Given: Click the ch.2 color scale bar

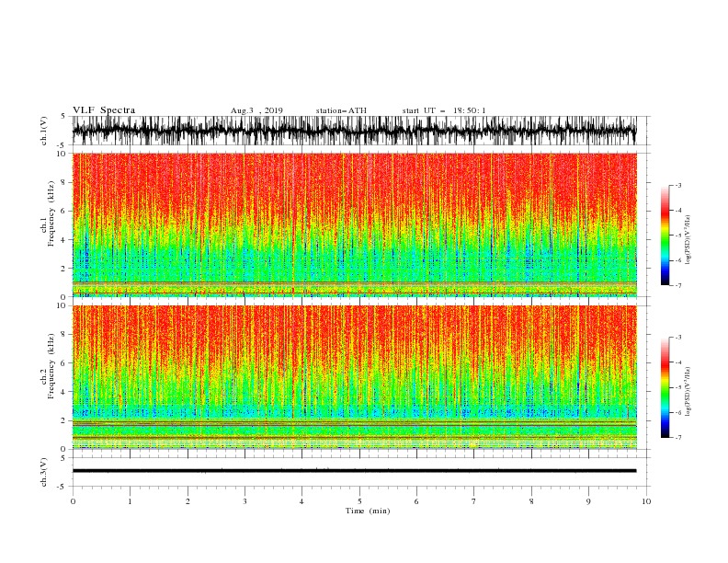Looking at the screenshot, I should tap(665, 387).
